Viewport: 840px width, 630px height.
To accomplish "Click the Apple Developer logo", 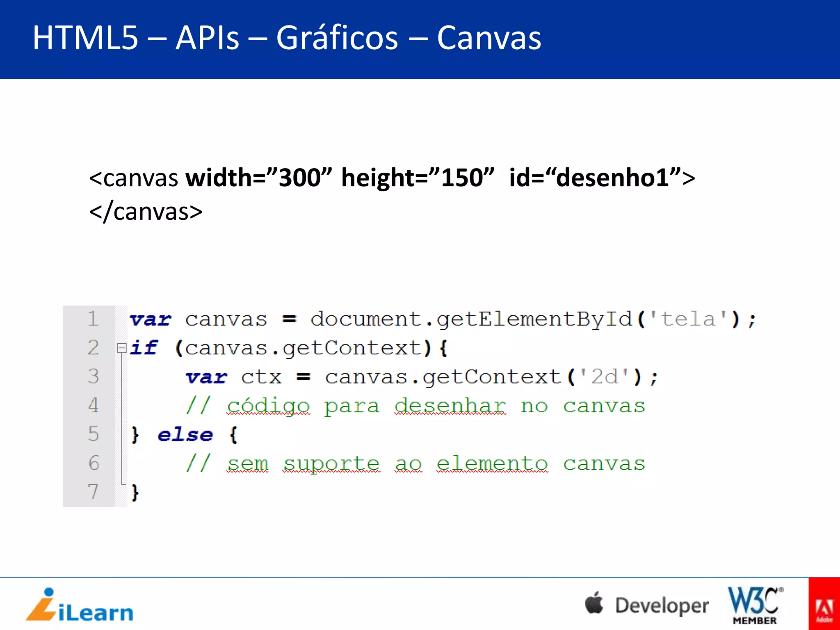I will point(647,605).
